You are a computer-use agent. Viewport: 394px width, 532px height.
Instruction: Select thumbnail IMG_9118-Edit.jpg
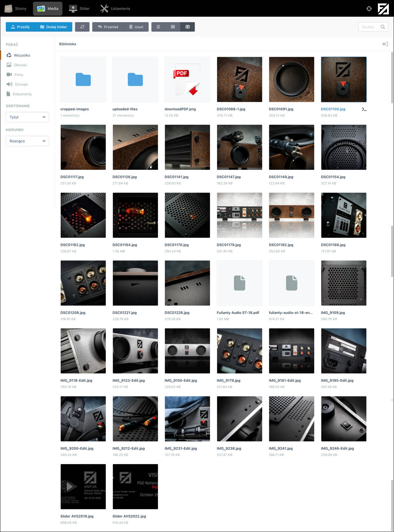[x=83, y=351]
